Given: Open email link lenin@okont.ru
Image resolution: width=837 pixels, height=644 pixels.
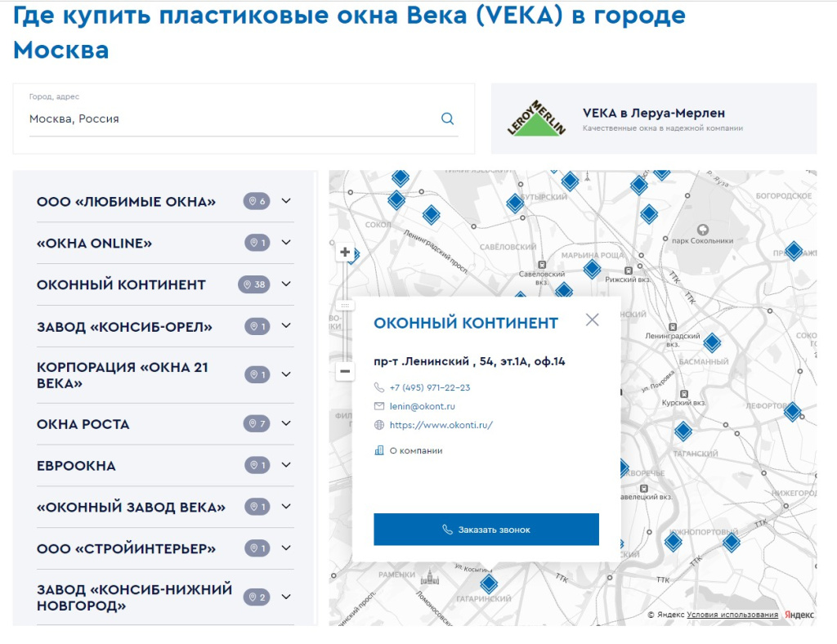Looking at the screenshot, I should click(423, 406).
